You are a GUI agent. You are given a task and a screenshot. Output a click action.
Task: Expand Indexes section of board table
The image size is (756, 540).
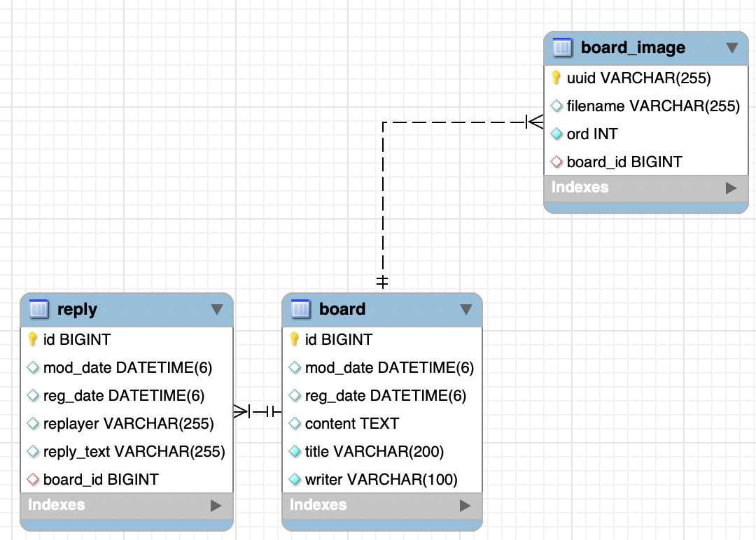click(465, 505)
